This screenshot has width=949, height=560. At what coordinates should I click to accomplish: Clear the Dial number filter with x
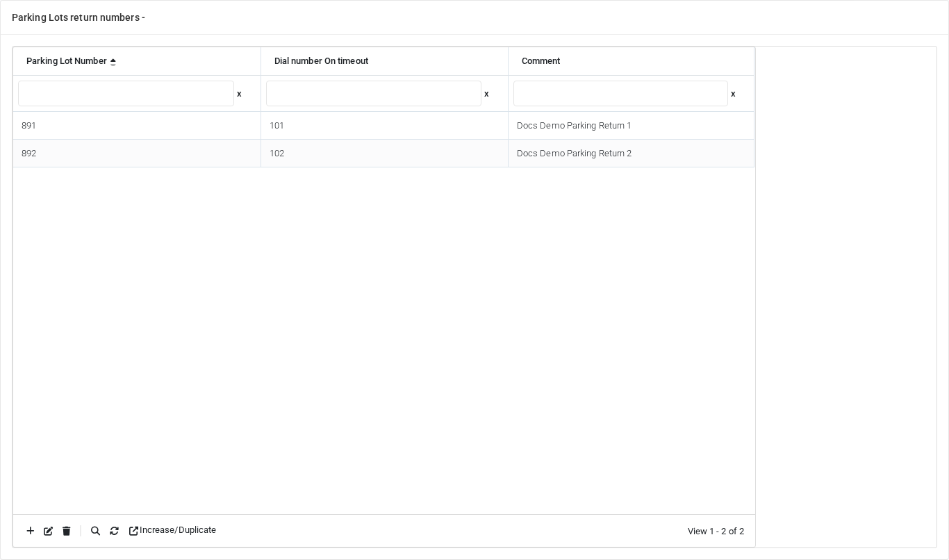point(486,94)
